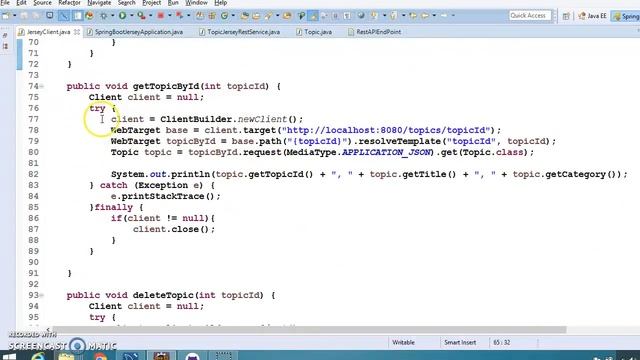Click the Open Console monitor icon
640x360 pixels.
49,16
